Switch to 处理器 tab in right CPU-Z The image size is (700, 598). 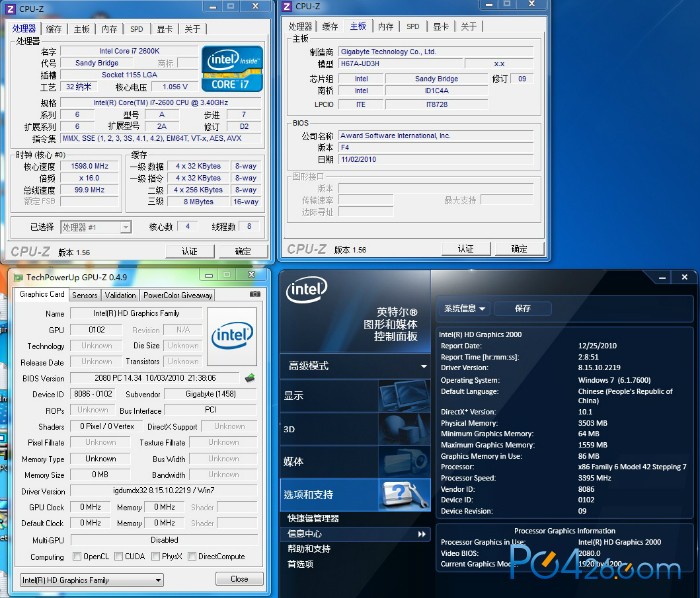tap(300, 27)
